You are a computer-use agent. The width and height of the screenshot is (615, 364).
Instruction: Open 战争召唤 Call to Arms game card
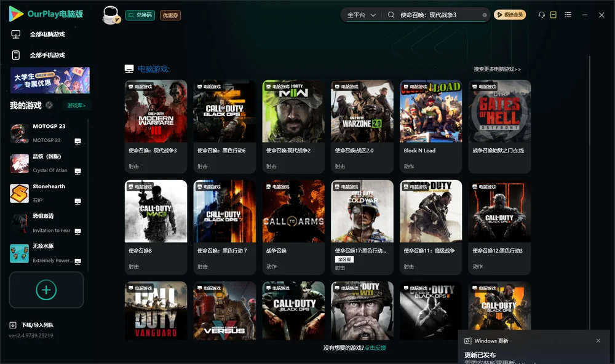point(293,227)
